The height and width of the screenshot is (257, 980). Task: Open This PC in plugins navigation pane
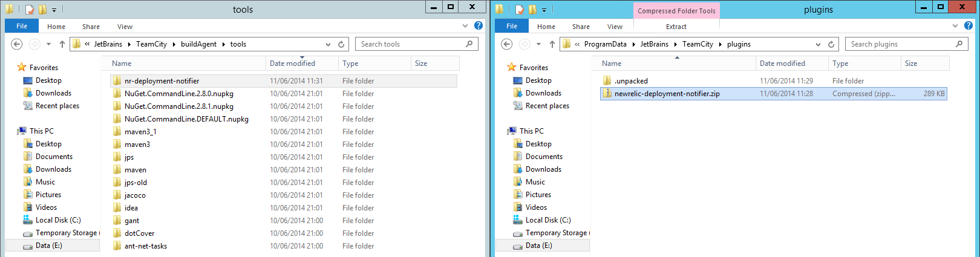click(532, 131)
